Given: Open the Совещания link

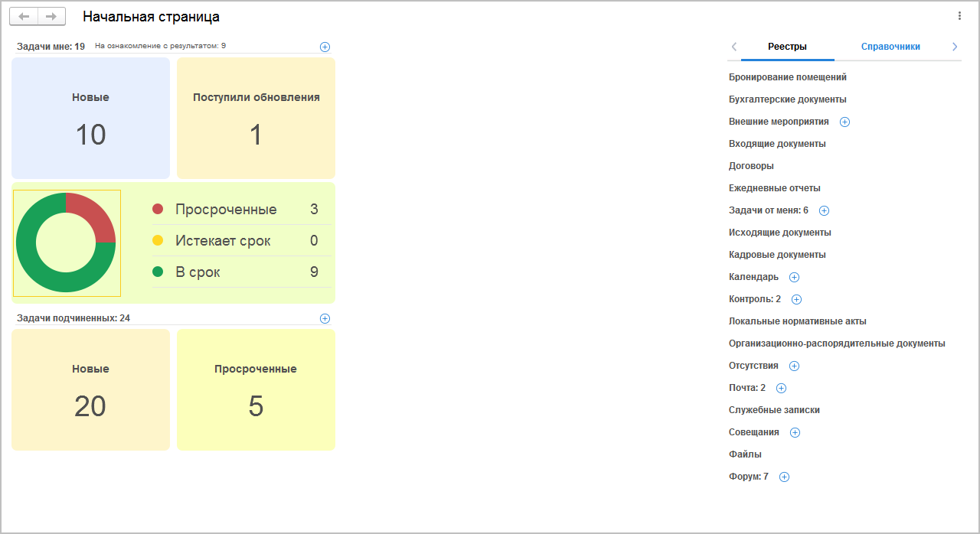Looking at the screenshot, I should pos(754,432).
